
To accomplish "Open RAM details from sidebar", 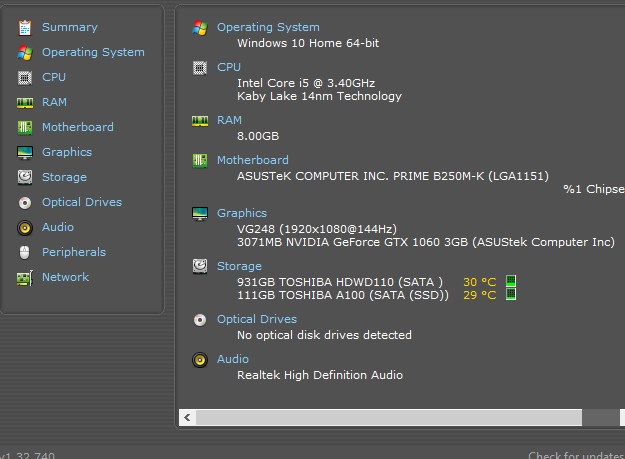I will (x=54, y=102).
